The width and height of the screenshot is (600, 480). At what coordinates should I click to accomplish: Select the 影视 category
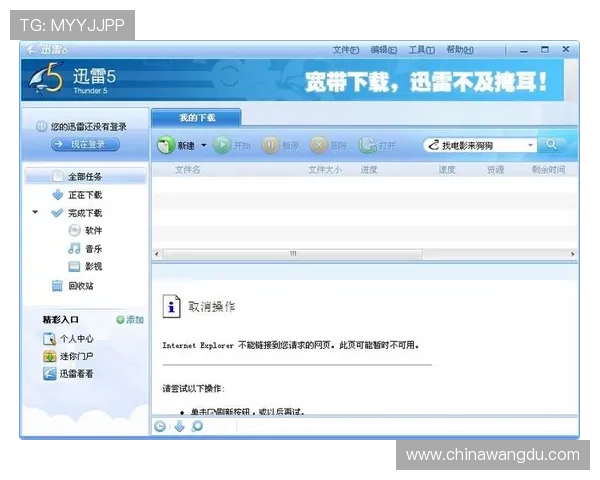point(85,266)
